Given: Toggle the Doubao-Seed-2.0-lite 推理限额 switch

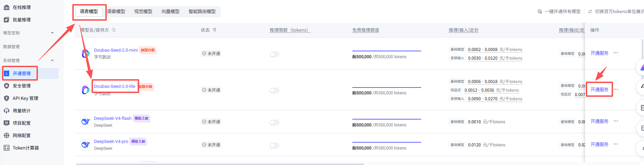Looking at the screenshot, I should point(274,90).
